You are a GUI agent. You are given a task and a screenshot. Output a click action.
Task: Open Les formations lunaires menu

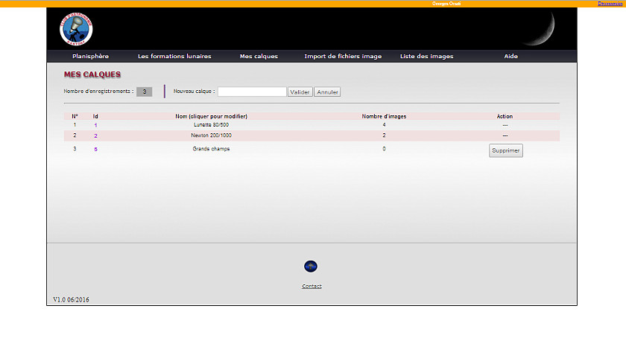click(174, 57)
